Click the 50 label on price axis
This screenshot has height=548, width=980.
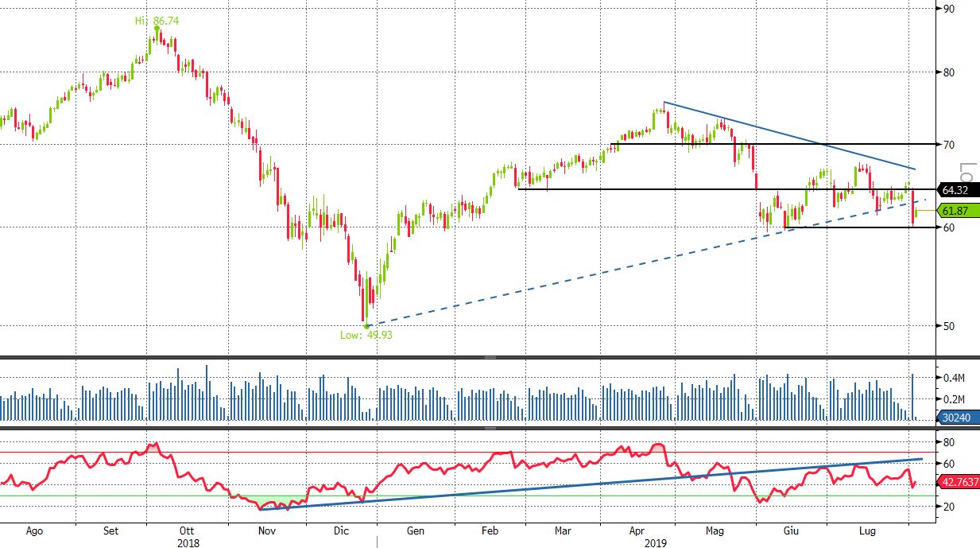pyautogui.click(x=949, y=325)
